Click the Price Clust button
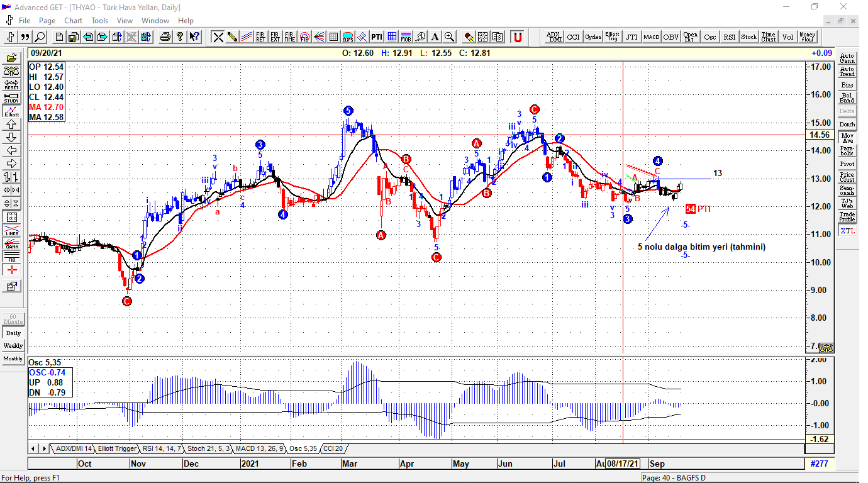The width and height of the screenshot is (868, 483). [x=847, y=177]
